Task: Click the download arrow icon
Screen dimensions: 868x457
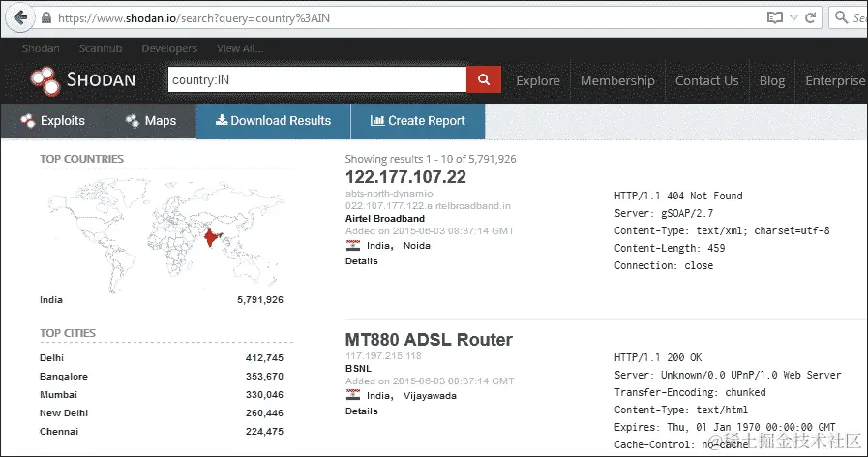Action: pos(222,120)
